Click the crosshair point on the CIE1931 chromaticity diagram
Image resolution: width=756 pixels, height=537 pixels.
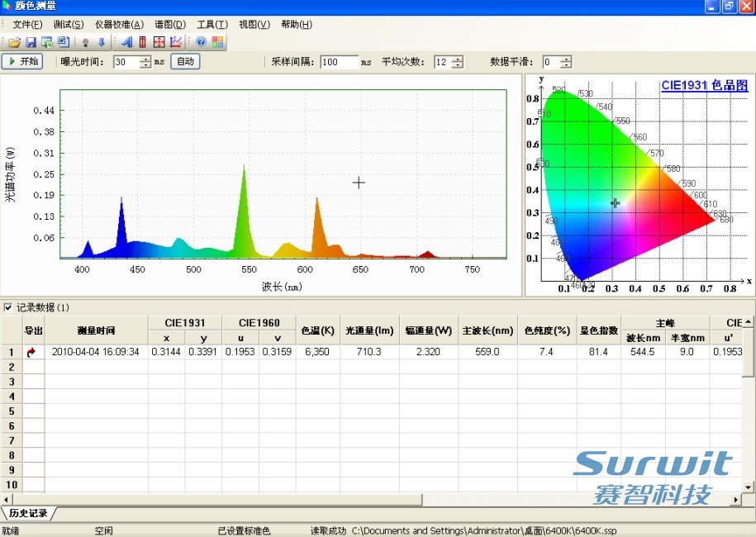point(615,202)
